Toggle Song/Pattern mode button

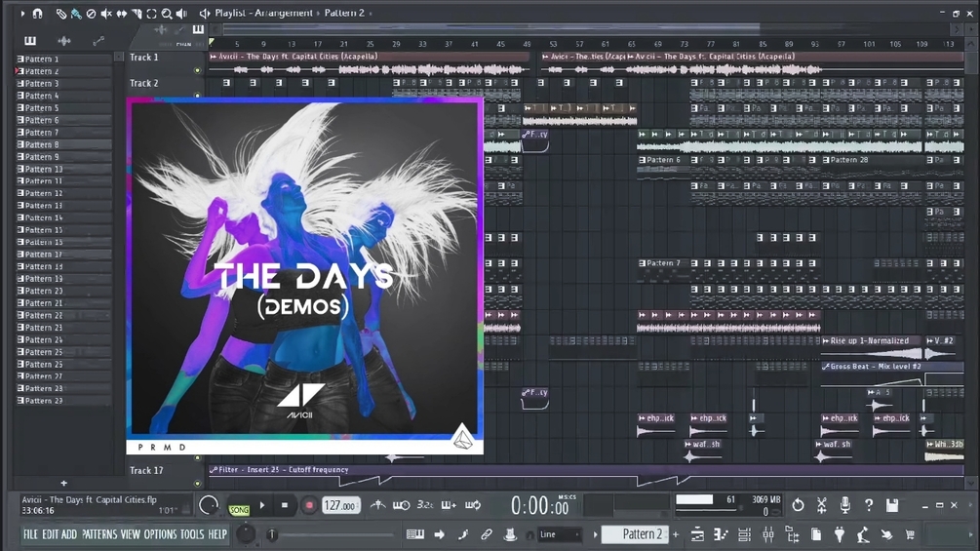239,510
